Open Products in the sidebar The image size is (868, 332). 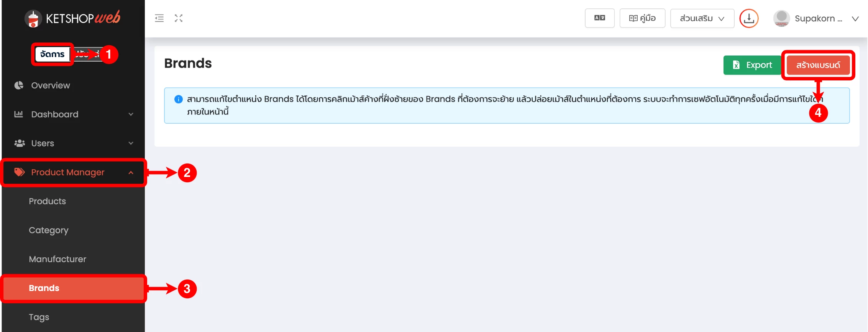click(48, 201)
